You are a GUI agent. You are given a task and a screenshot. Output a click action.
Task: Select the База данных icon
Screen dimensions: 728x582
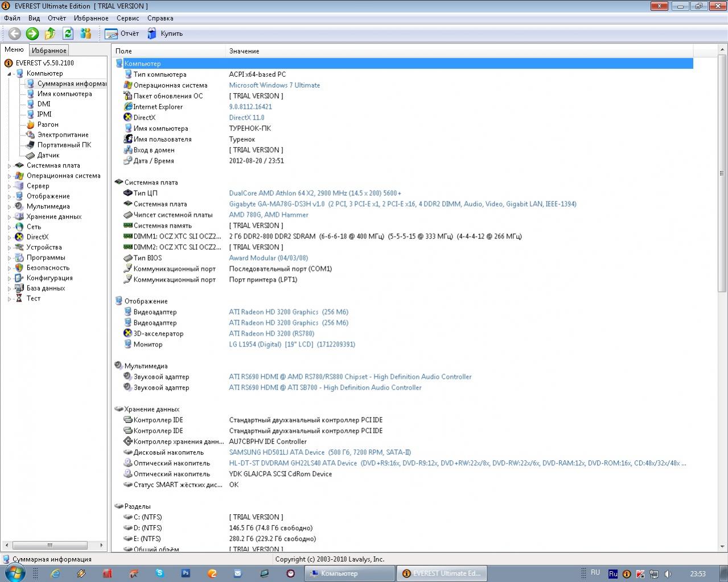click(x=19, y=288)
